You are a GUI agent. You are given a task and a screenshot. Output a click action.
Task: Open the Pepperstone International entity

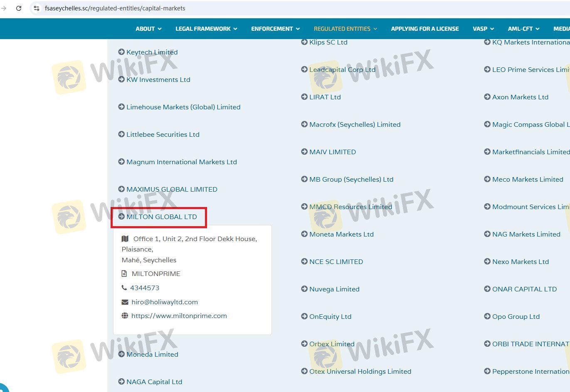point(531,371)
